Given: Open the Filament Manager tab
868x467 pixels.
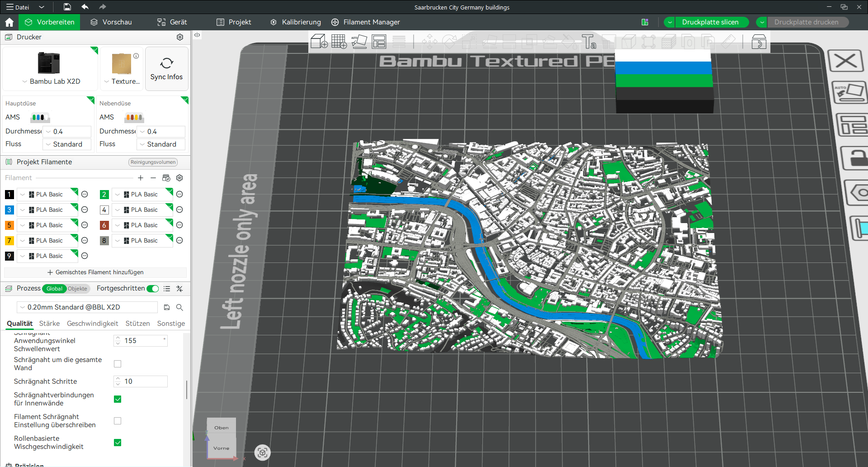Looking at the screenshot, I should tap(366, 22).
